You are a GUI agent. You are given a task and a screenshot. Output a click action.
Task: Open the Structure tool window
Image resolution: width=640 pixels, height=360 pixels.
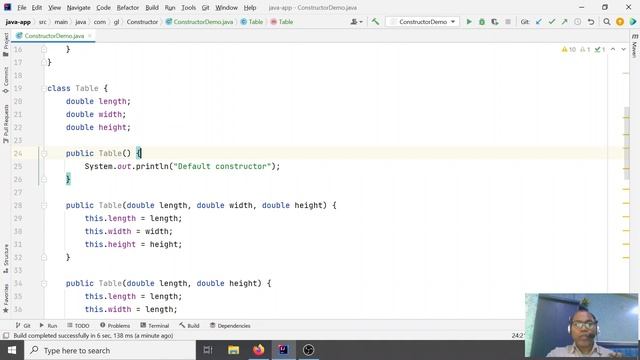point(6,259)
